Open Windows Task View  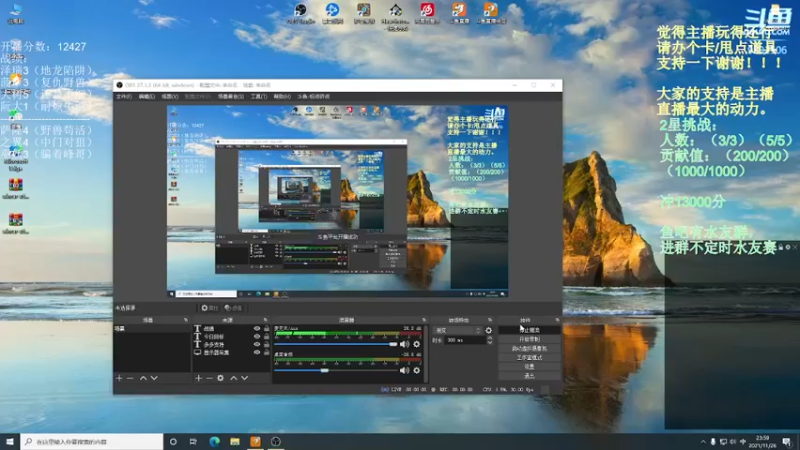pos(193,441)
